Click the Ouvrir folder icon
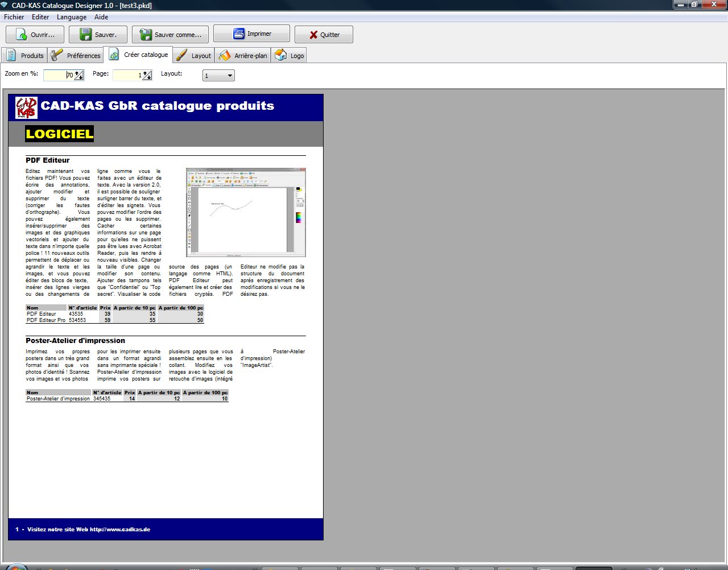The width and height of the screenshot is (728, 570). pos(21,35)
